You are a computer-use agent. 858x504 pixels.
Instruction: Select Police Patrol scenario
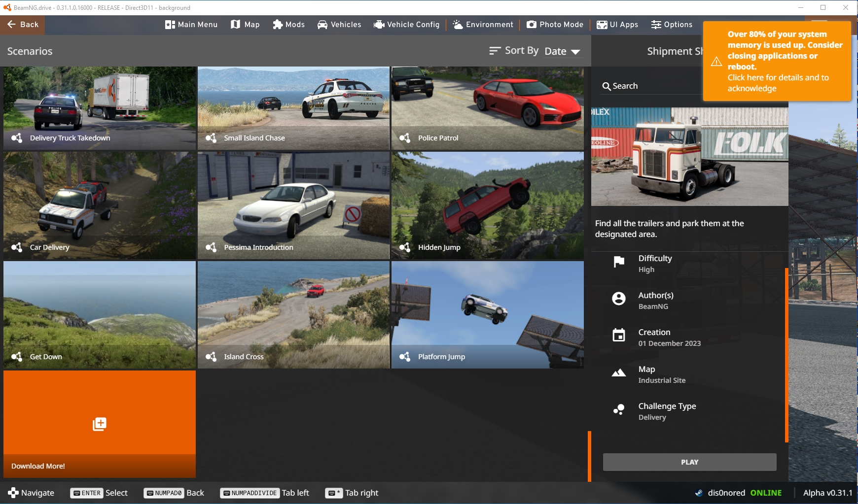[x=488, y=108]
